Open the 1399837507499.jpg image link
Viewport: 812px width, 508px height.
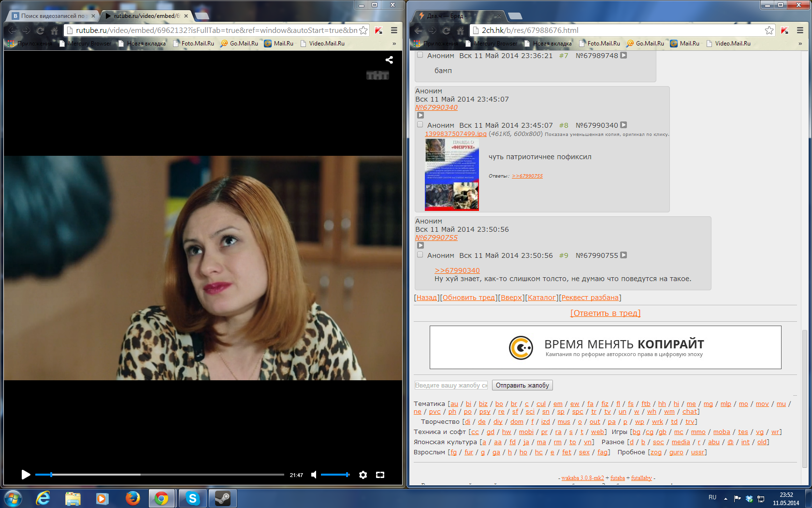pos(456,134)
